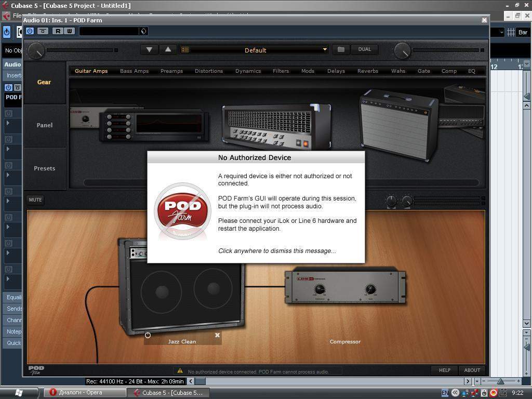Click the MUTE button
Screen dimensions: 532x399
[35, 199]
